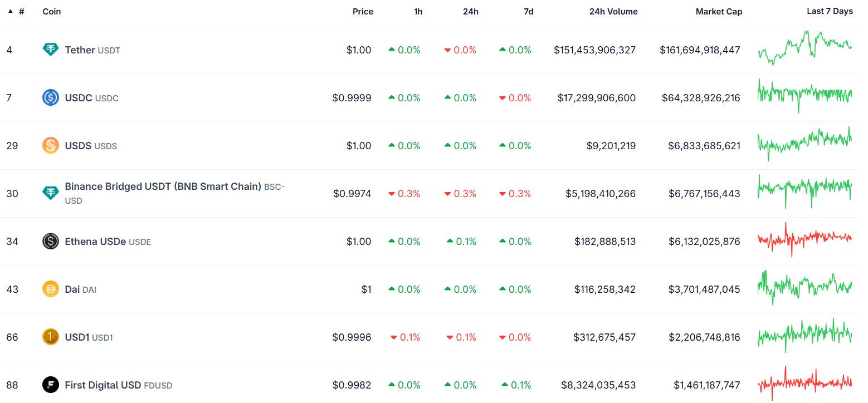Image resolution: width=868 pixels, height=403 pixels.
Task: Open the USDS coin page link
Action: pos(91,146)
